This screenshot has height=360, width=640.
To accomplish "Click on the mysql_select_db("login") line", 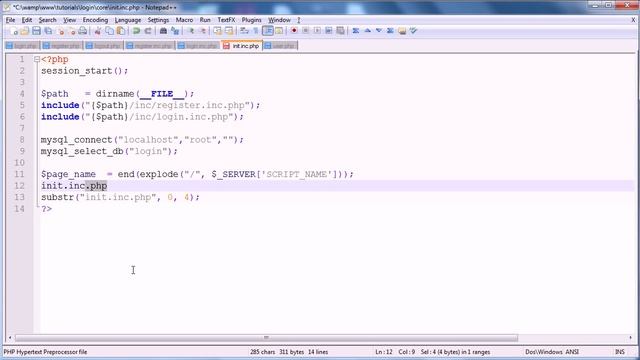I will pyautogui.click(x=109, y=151).
